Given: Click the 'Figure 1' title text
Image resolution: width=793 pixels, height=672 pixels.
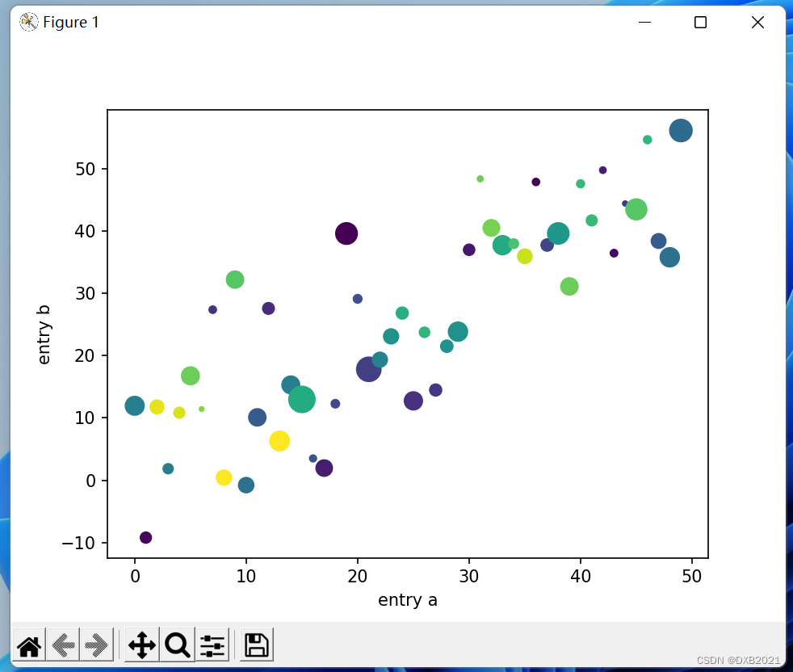Looking at the screenshot, I should [69, 22].
